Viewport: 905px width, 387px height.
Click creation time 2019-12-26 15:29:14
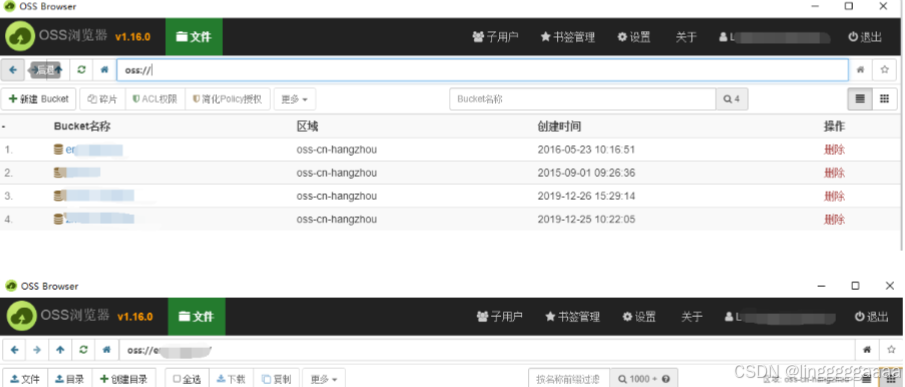click(586, 196)
